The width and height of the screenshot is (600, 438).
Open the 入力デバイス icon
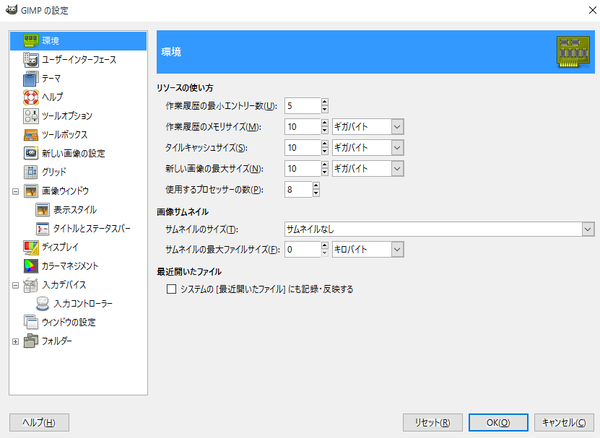tap(31, 285)
